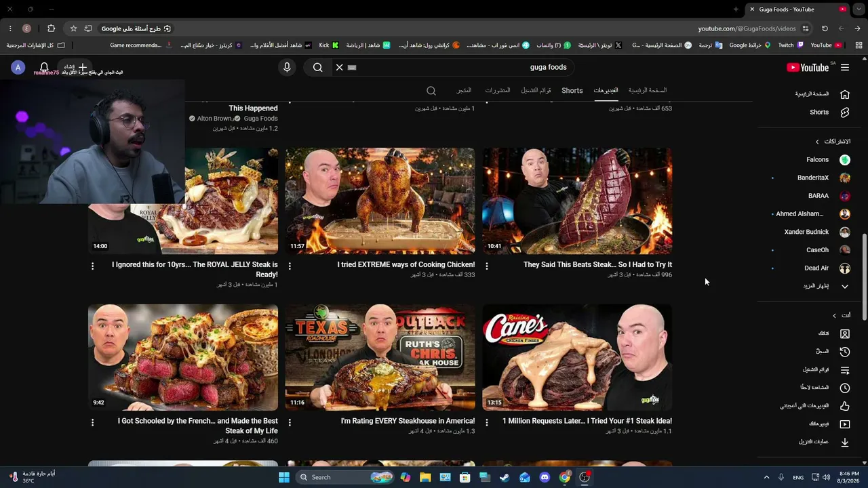Switch to the Shorts channel tab

pyautogui.click(x=572, y=91)
